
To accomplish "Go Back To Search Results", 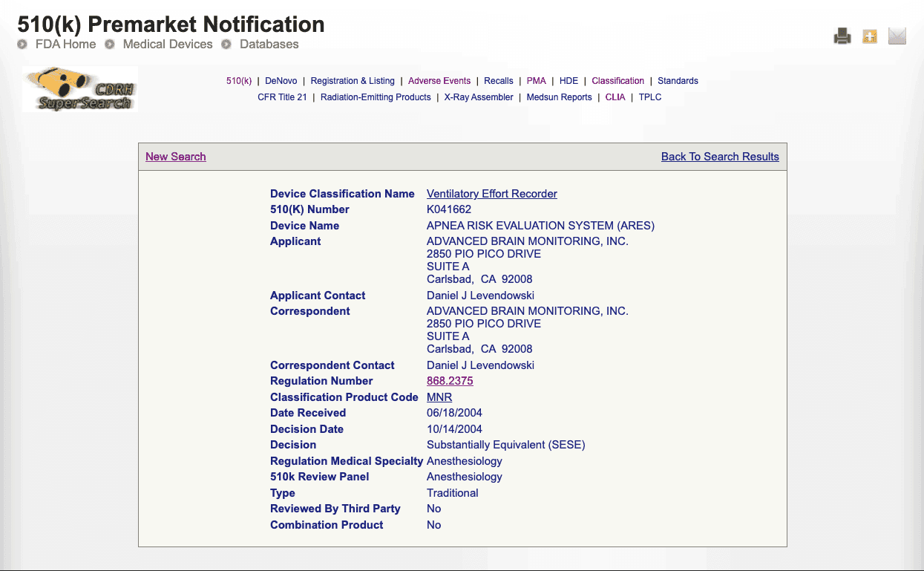I will click(720, 157).
